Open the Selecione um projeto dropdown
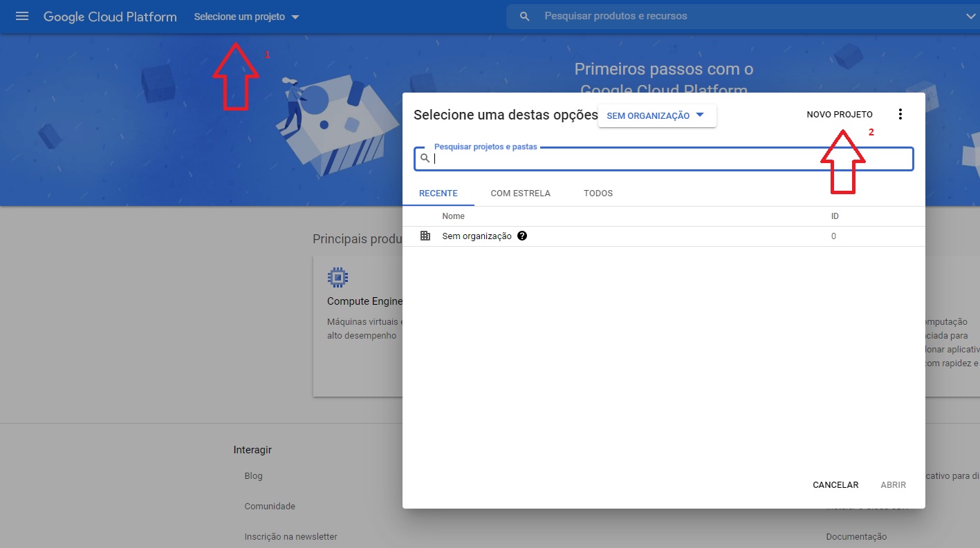The width and height of the screenshot is (980, 548). [246, 17]
